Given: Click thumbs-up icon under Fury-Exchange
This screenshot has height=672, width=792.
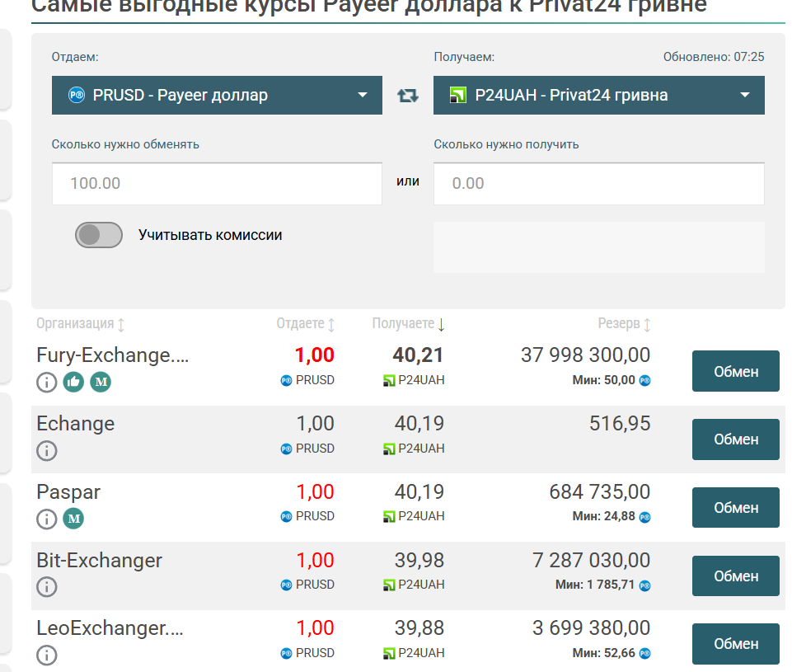Looking at the screenshot, I should tap(74, 382).
